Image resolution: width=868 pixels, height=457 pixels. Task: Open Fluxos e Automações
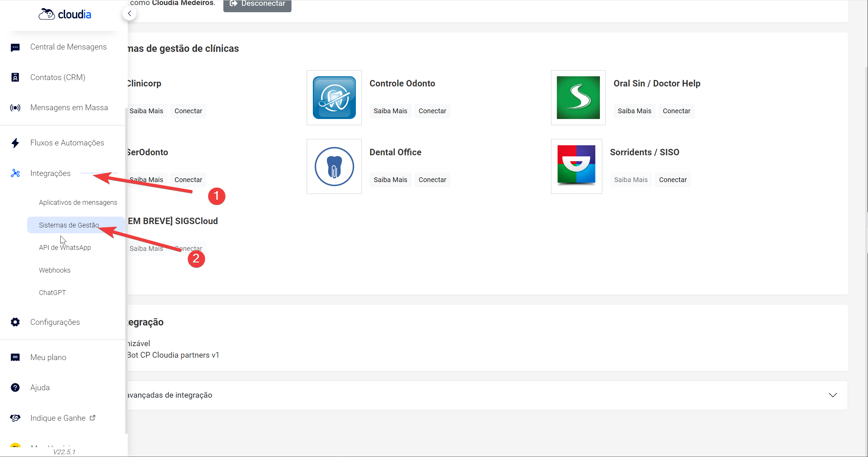[67, 143]
